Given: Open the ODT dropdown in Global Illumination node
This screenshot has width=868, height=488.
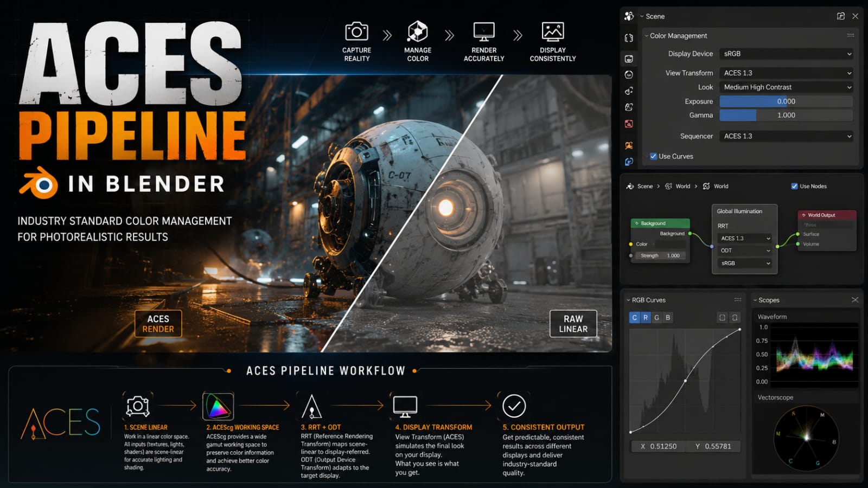Looking at the screenshot, I should point(745,251).
